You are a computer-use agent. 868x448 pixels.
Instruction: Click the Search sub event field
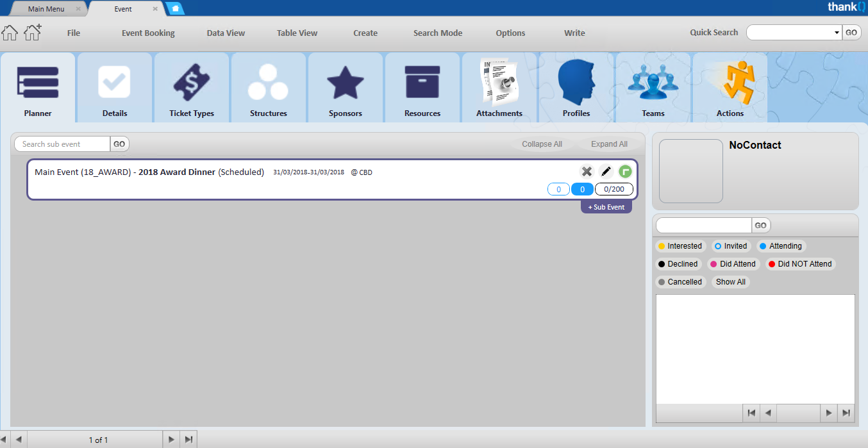click(63, 144)
